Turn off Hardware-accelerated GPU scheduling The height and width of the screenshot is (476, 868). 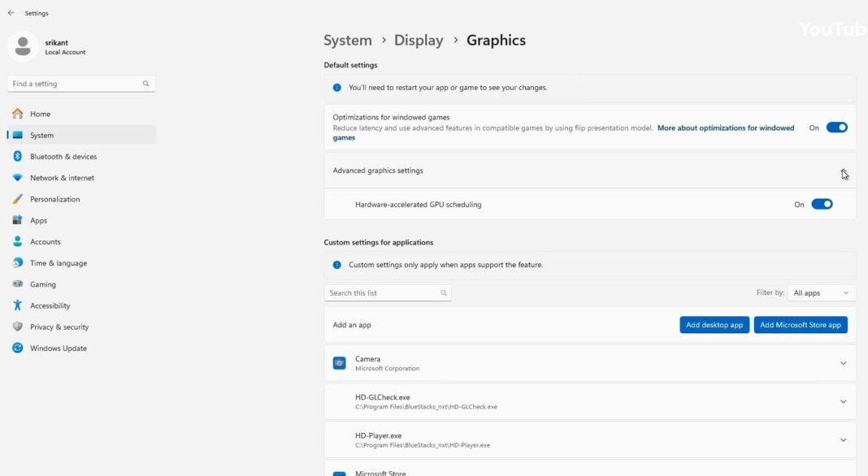[822, 204]
